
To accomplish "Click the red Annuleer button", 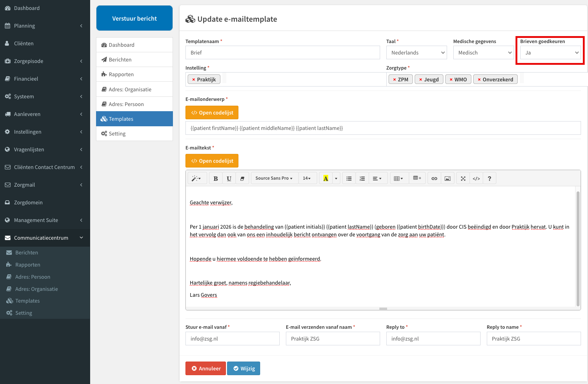I will tap(206, 369).
